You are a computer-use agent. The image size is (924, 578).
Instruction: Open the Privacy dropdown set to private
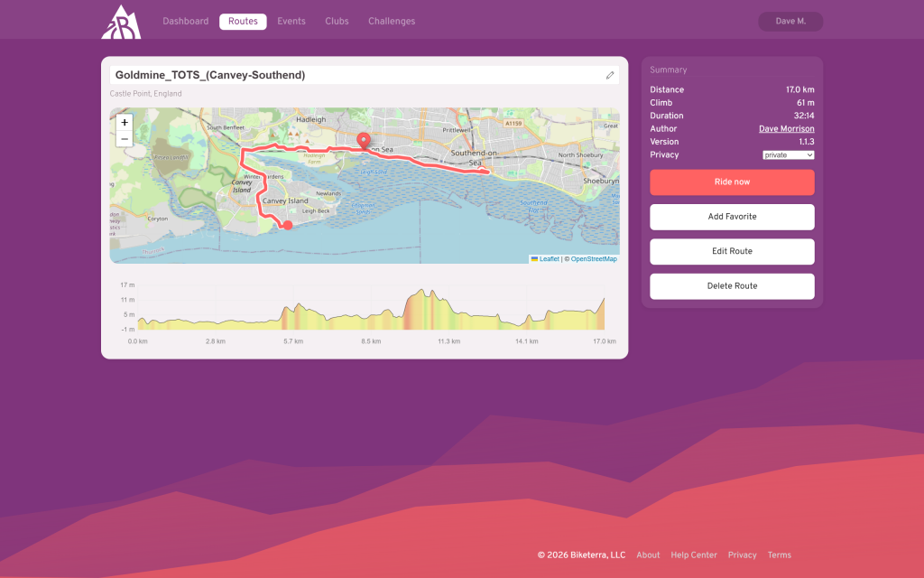pos(788,155)
